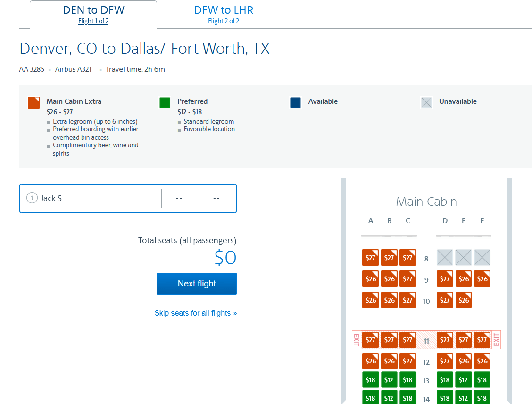Select passenger Jack S. row
Image resolution: width=532 pixels, height=404 pixels.
tap(128, 198)
